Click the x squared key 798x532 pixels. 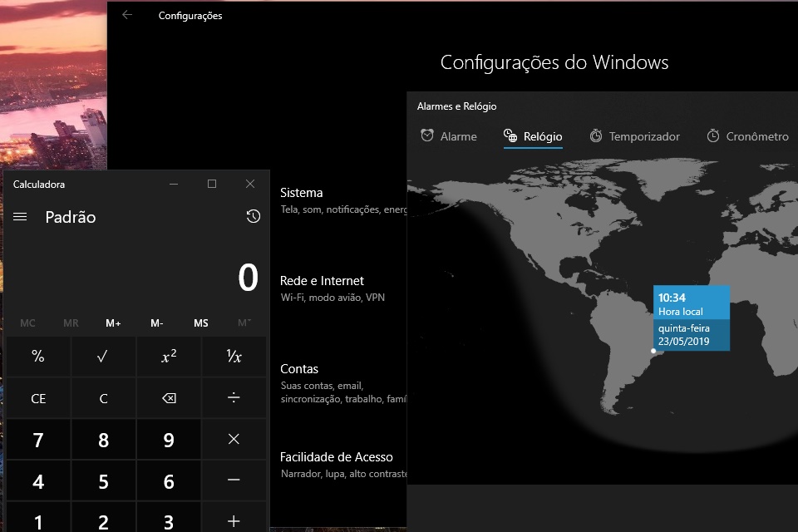click(x=169, y=357)
